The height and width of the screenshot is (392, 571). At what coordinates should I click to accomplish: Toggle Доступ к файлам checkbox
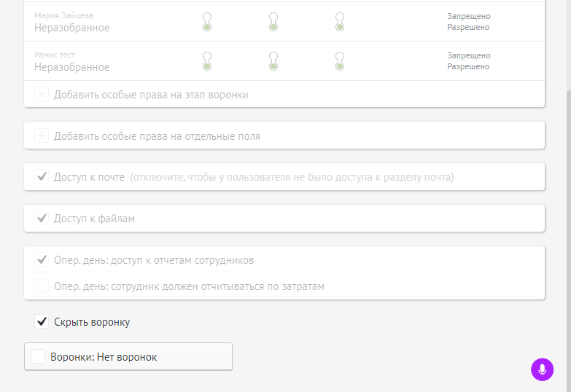point(42,219)
